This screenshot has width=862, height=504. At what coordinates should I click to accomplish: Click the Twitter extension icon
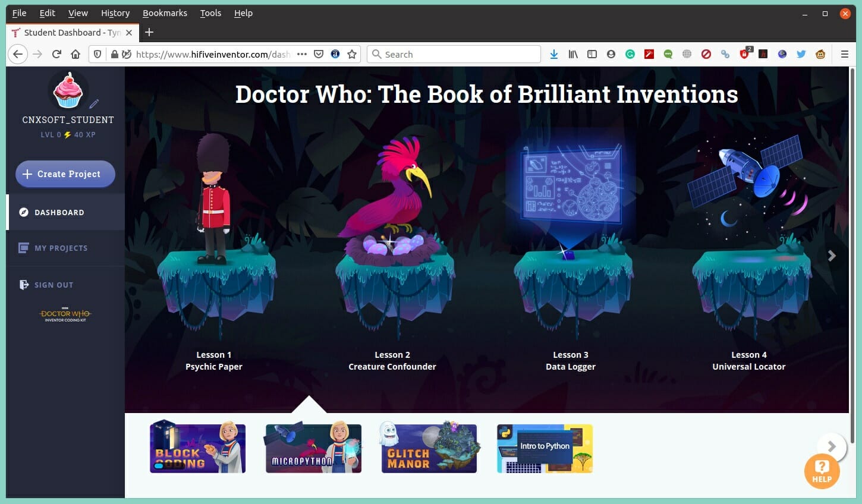801,54
